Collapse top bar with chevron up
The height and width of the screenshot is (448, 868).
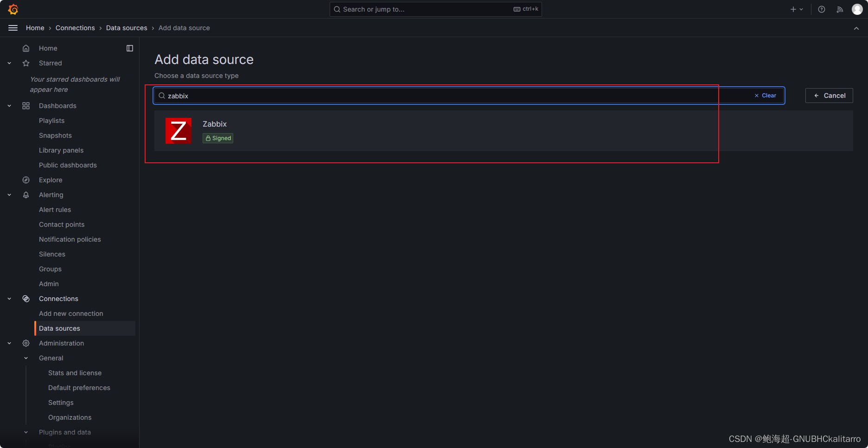[856, 28]
